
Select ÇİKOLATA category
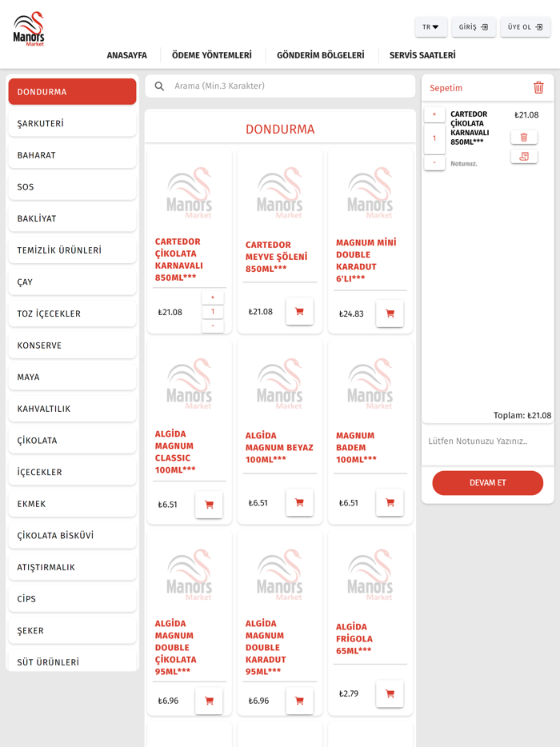coord(73,440)
